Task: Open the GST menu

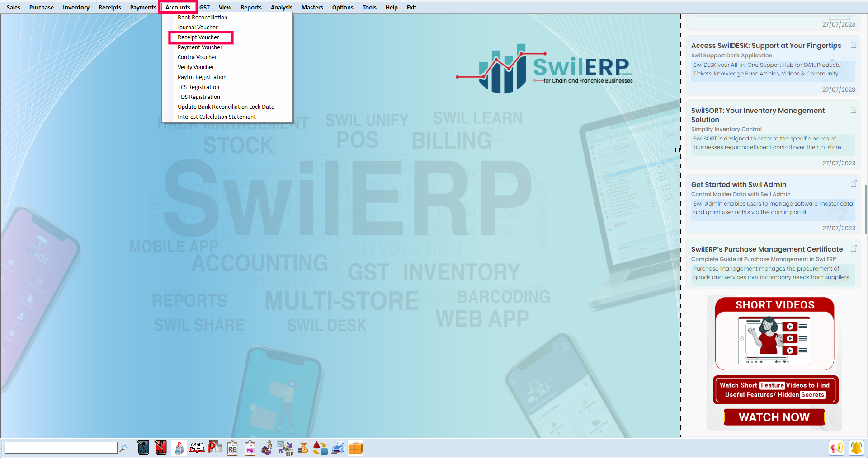Action: [x=205, y=7]
